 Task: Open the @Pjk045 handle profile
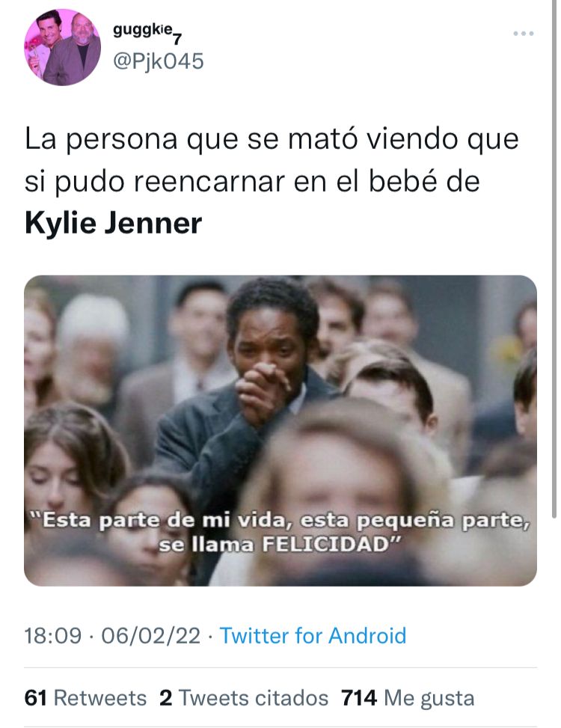click(159, 61)
